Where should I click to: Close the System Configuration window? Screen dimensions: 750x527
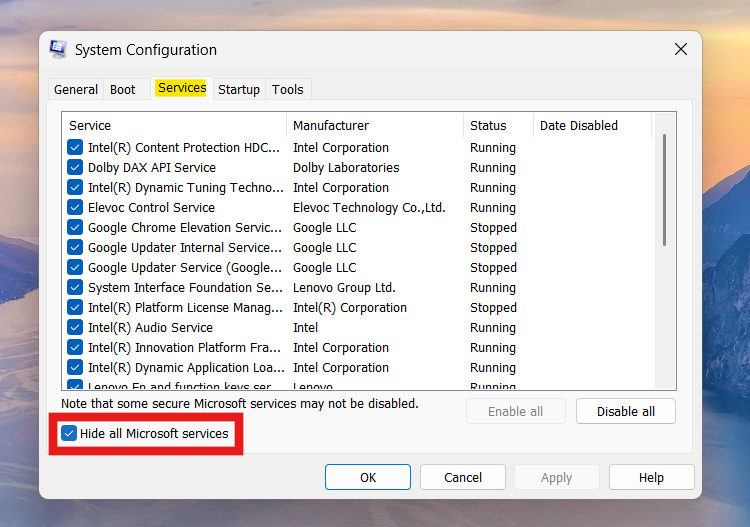[x=681, y=49]
